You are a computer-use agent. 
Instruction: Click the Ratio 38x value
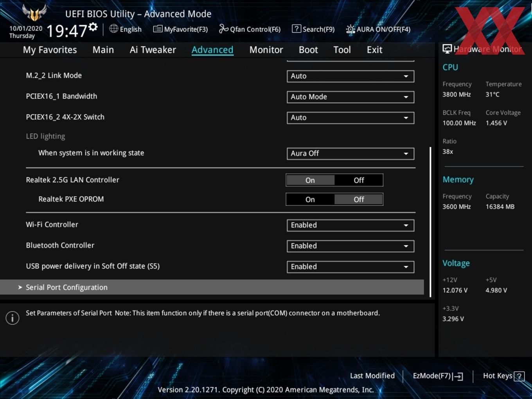(448, 151)
